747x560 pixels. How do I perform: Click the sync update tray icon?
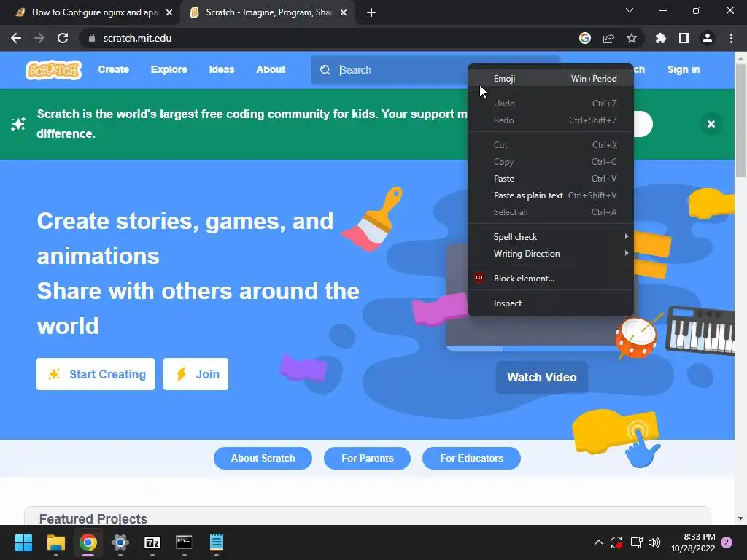pos(616,542)
